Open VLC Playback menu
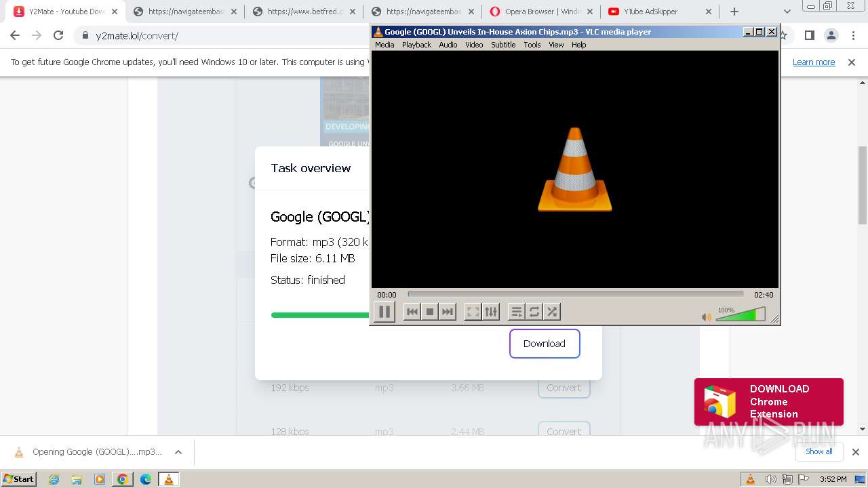Viewport: 868px width, 488px height. click(x=416, y=45)
